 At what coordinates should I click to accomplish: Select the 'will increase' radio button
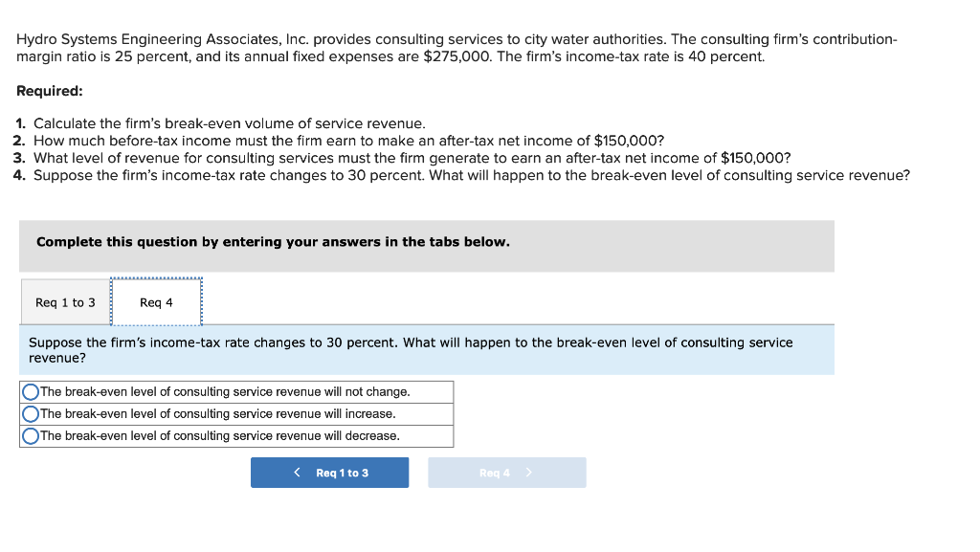click(29, 413)
